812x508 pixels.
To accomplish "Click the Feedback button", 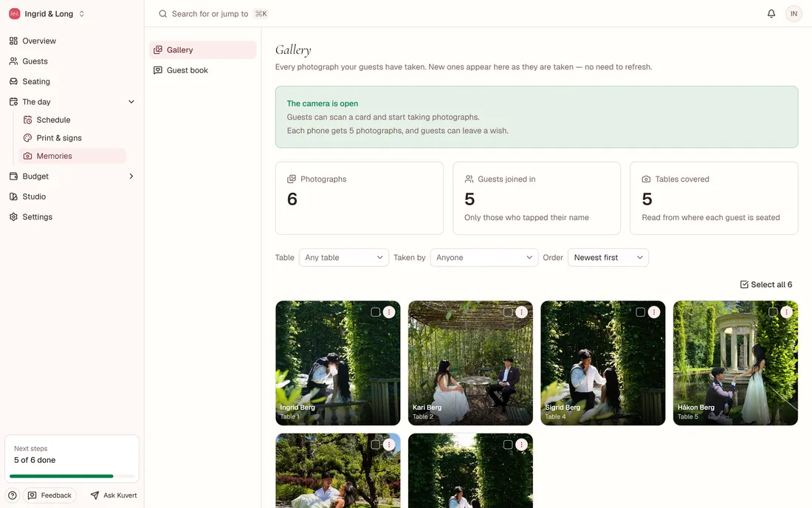I will pos(49,495).
